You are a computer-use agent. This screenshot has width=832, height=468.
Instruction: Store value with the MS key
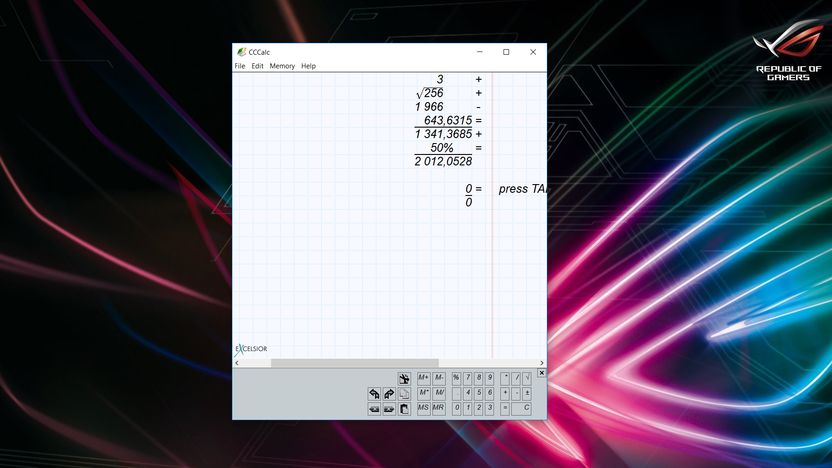[x=424, y=409]
